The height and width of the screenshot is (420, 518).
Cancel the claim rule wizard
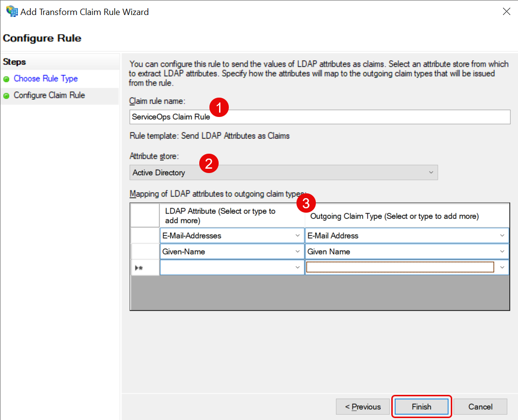coord(480,406)
